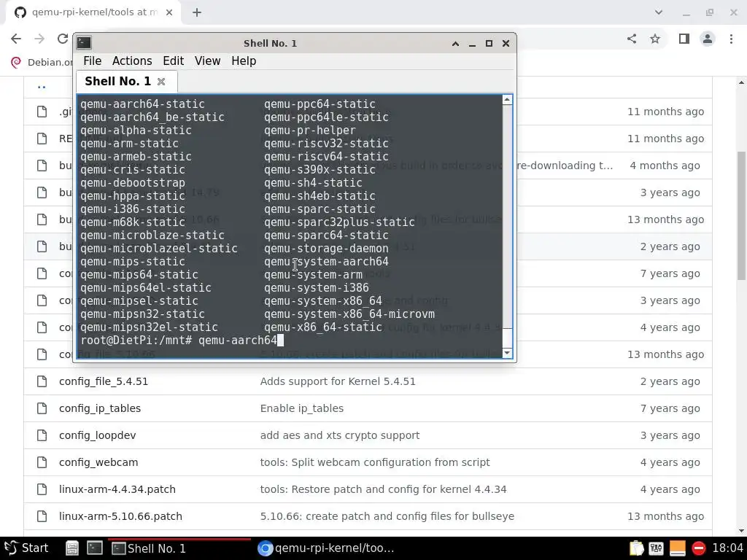Switch to Shell No. 1 taskbar button
Image resolution: width=747 pixels, height=560 pixels.
click(x=179, y=548)
